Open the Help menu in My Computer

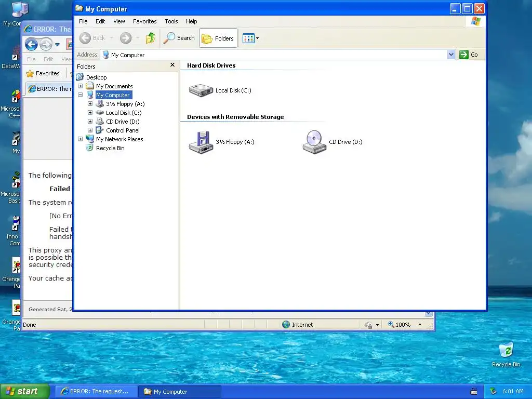[x=191, y=21]
